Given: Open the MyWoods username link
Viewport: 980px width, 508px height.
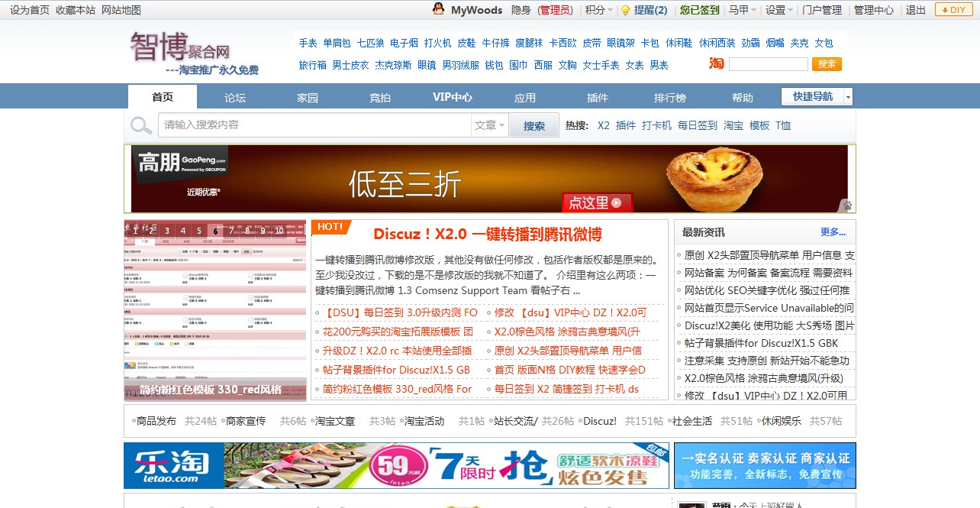Looking at the screenshot, I should (477, 10).
